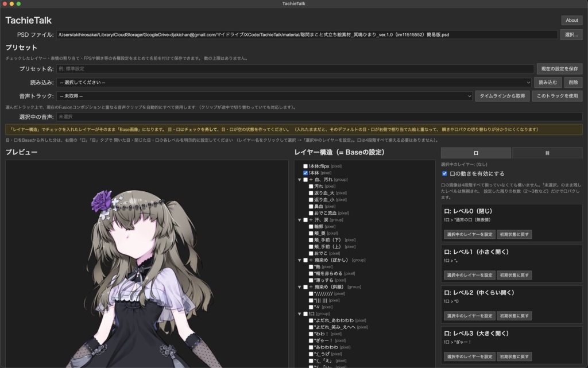The image size is (588, 368).
Task: Check the *熱 layer checkbox
Action: pyautogui.click(x=311, y=267)
